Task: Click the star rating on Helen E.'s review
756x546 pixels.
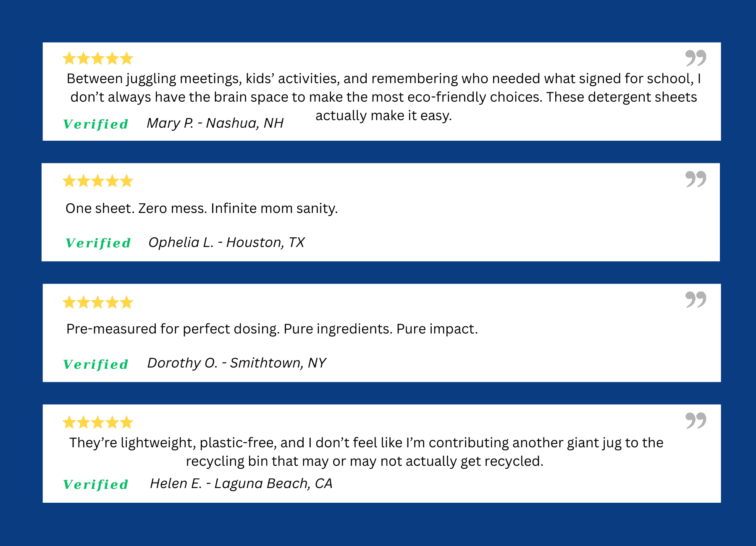Action: 98,422
